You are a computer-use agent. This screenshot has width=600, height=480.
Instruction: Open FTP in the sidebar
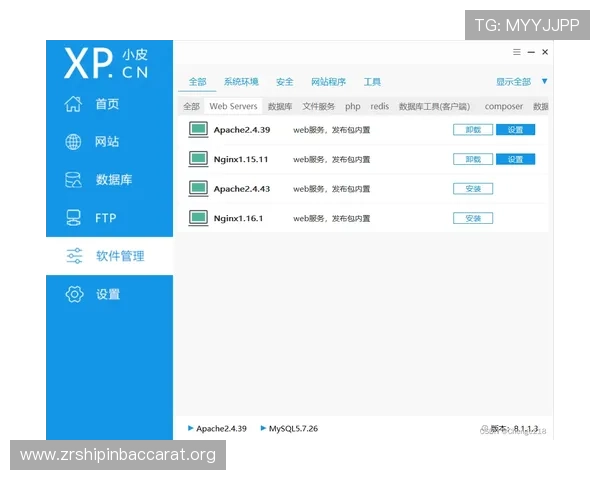coord(106,218)
